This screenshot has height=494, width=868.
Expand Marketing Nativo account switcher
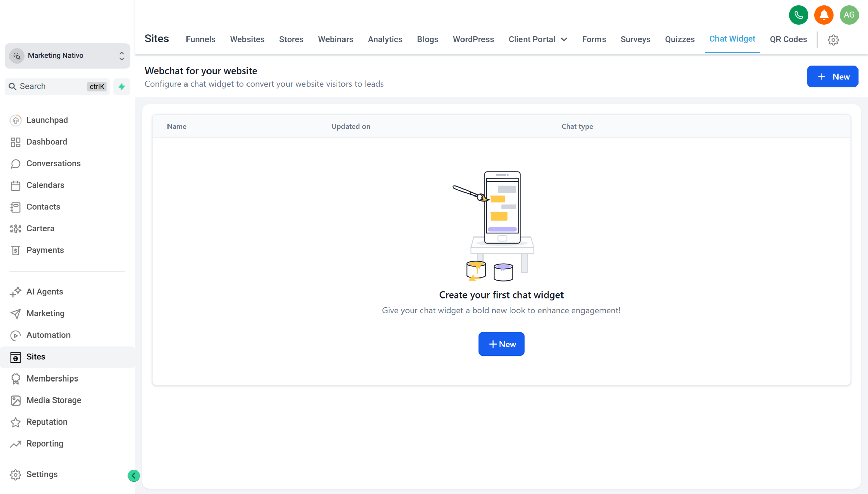click(x=67, y=56)
